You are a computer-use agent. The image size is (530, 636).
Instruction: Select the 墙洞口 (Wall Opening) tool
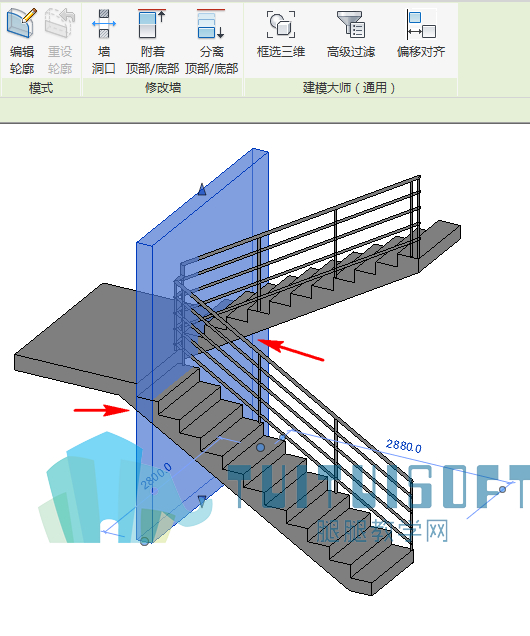tap(104, 41)
